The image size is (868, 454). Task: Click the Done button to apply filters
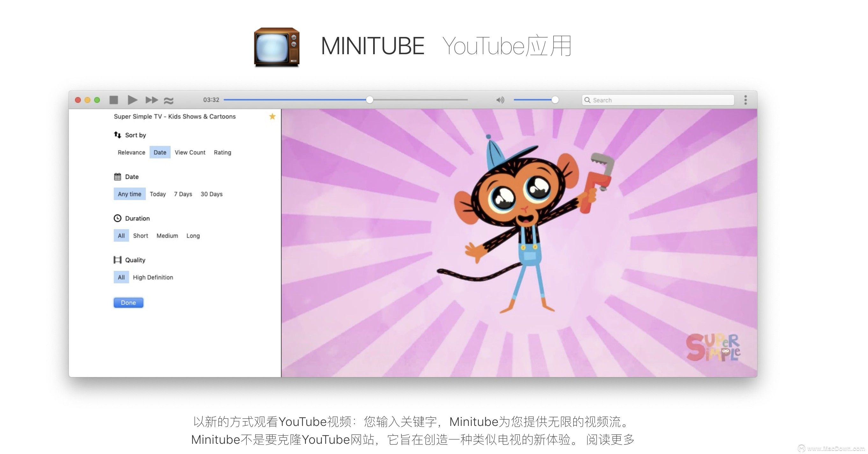tap(128, 302)
